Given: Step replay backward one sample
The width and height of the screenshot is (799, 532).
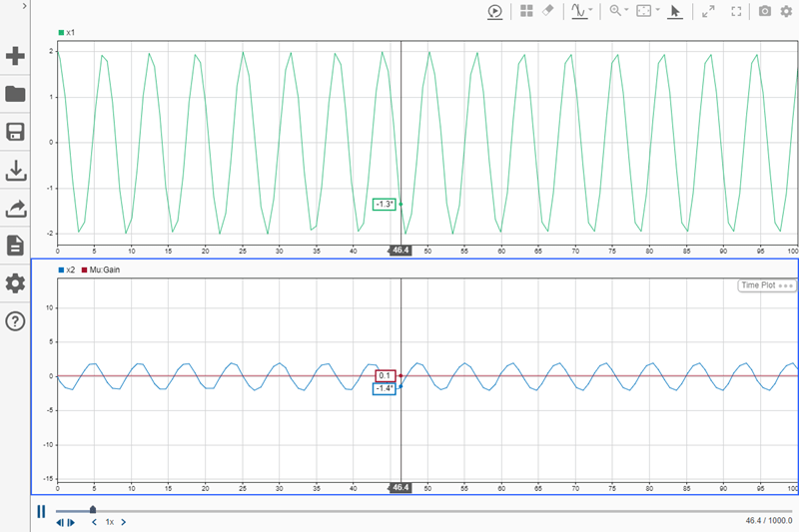Looking at the screenshot, I should click(x=60, y=522).
